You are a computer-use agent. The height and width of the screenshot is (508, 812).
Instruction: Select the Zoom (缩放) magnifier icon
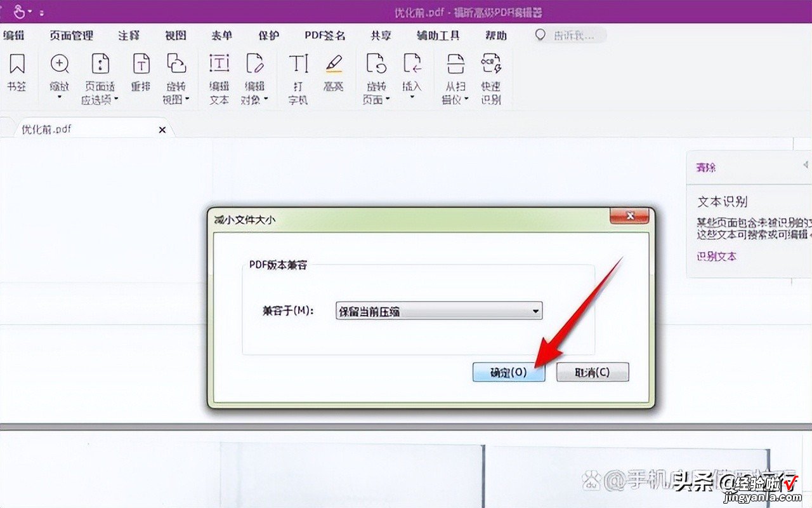[60, 63]
